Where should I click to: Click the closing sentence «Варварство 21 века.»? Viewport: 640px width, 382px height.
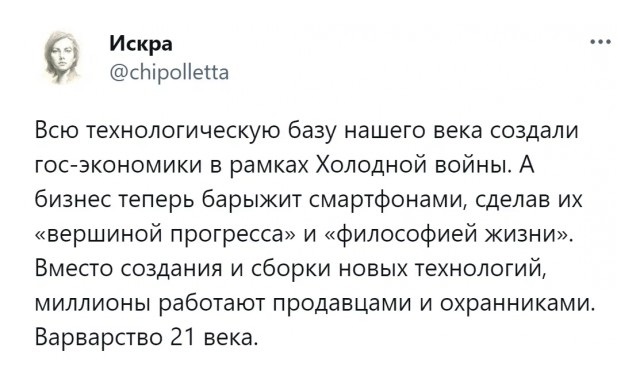tap(147, 338)
